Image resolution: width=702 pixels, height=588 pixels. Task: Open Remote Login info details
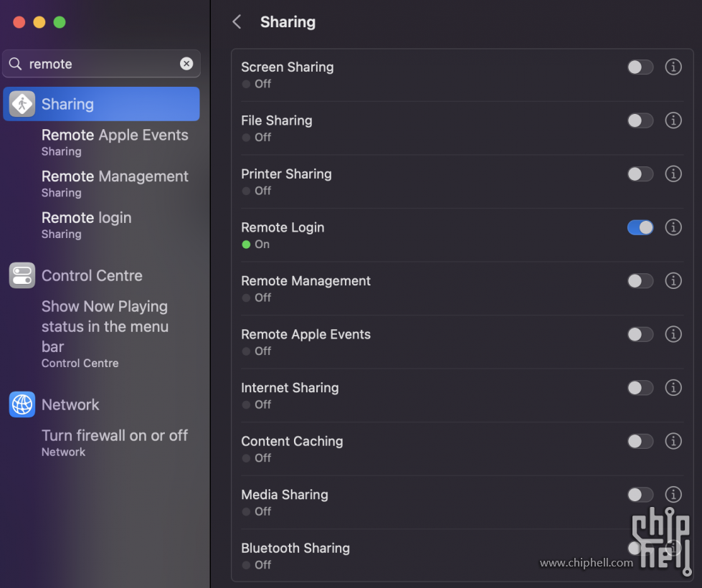[x=673, y=227]
